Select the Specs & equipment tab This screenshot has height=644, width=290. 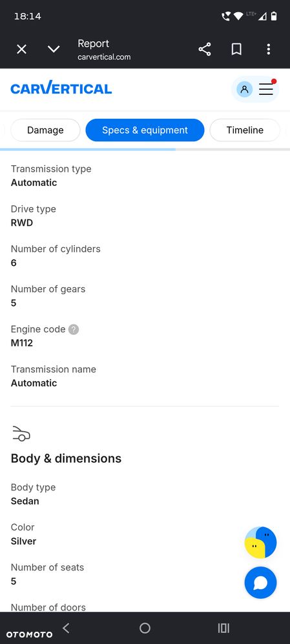pos(145,130)
